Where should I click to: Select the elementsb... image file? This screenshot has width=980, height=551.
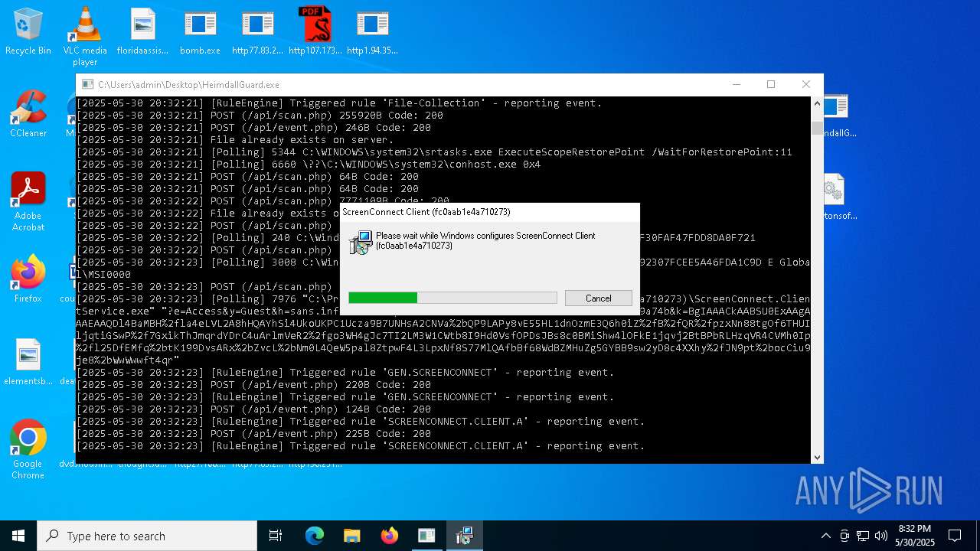(28, 362)
